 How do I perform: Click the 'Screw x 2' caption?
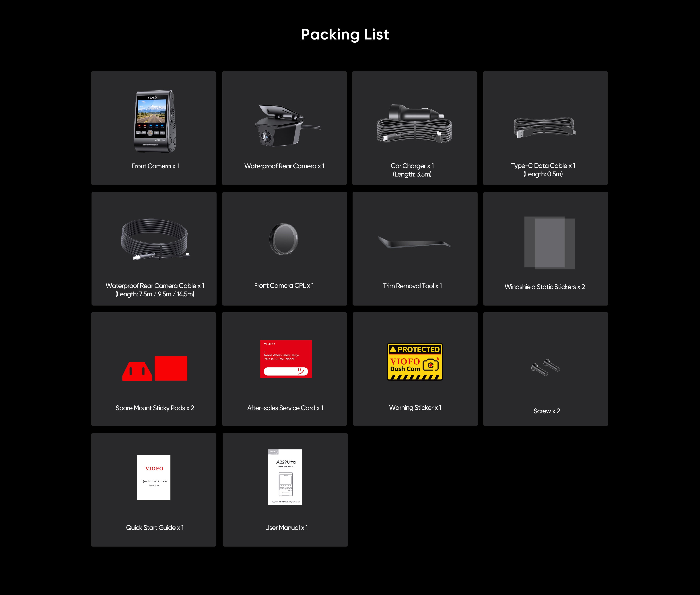547,411
